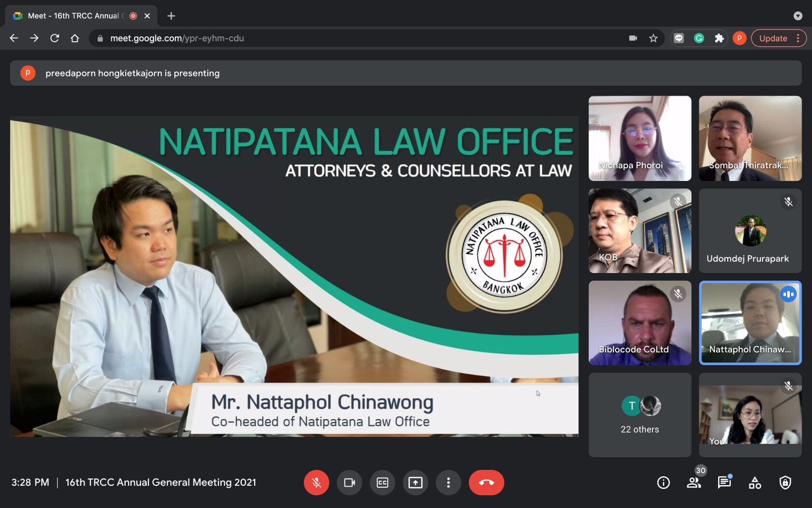Open Chrome three-dot menu beside Update

tap(798, 38)
